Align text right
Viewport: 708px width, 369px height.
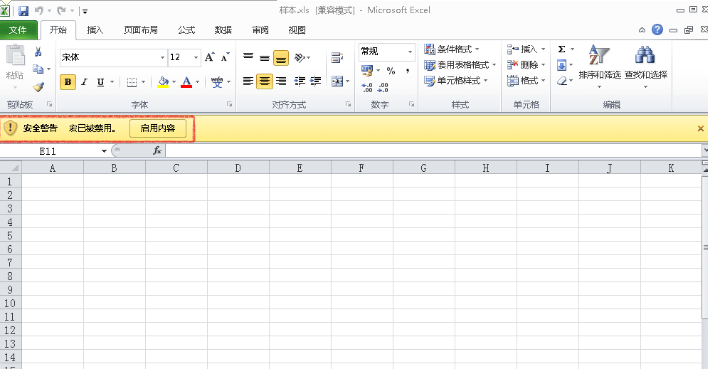coord(281,81)
